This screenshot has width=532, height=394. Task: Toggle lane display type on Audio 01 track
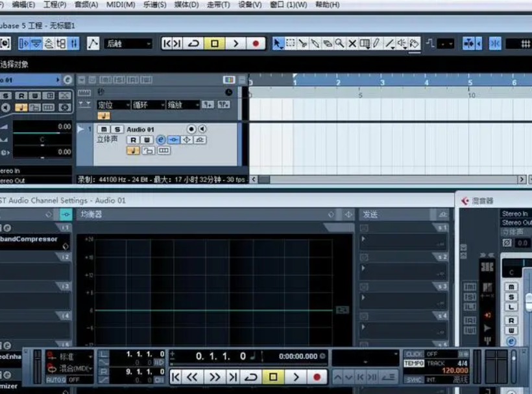(x=163, y=150)
